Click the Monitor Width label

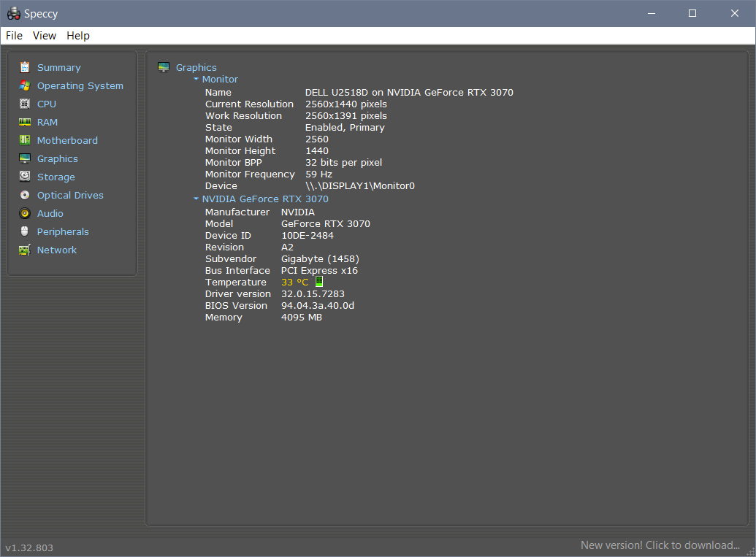click(x=239, y=139)
